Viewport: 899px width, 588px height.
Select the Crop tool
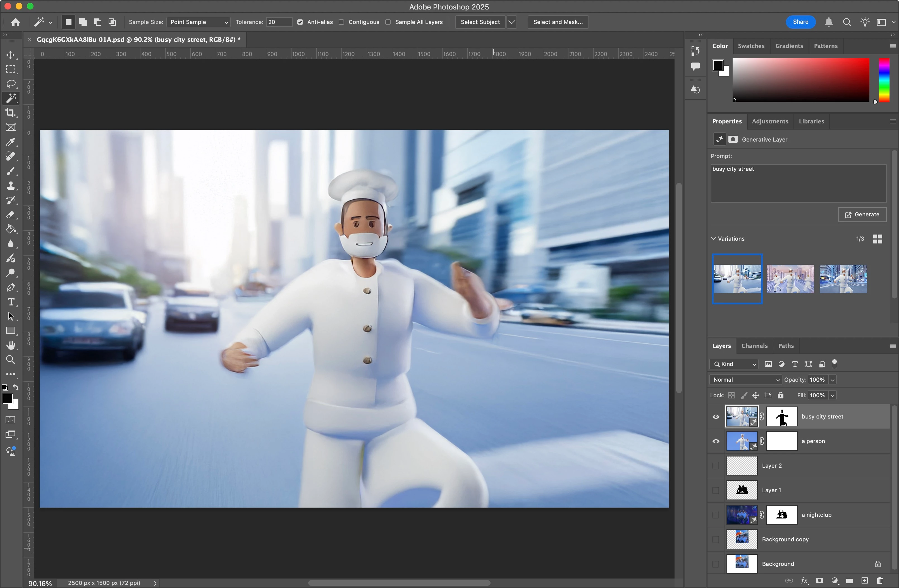[11, 113]
